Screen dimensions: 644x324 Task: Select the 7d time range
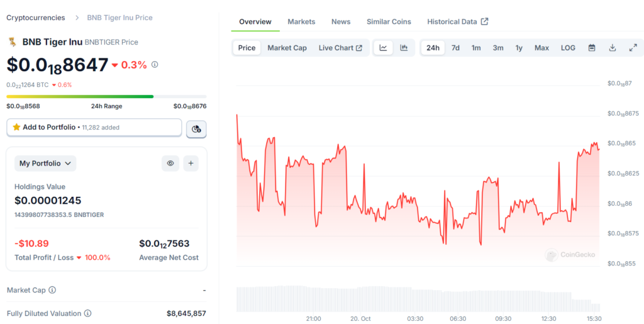pos(455,48)
